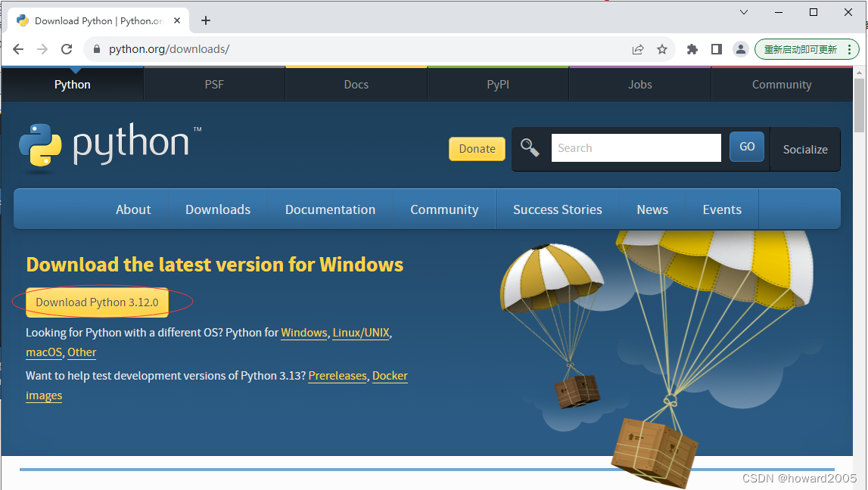Open the Events menu item
Screen dimensions: 868x490
point(723,209)
